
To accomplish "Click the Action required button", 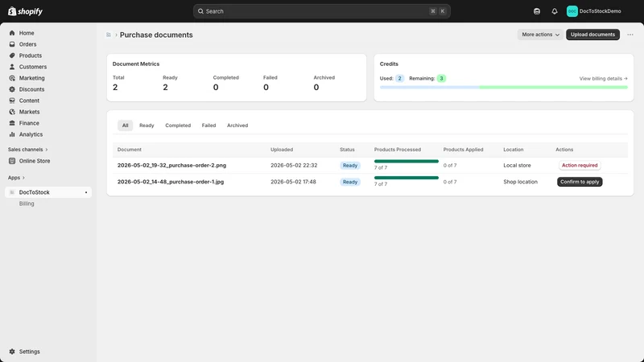I will pos(580,165).
